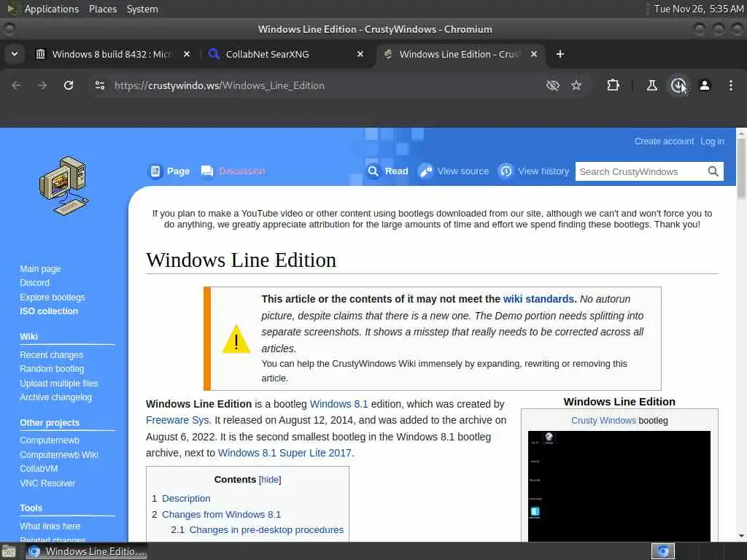The width and height of the screenshot is (747, 560).
Task: Select the Windows Line Edition tab
Action: pyautogui.click(x=458, y=54)
